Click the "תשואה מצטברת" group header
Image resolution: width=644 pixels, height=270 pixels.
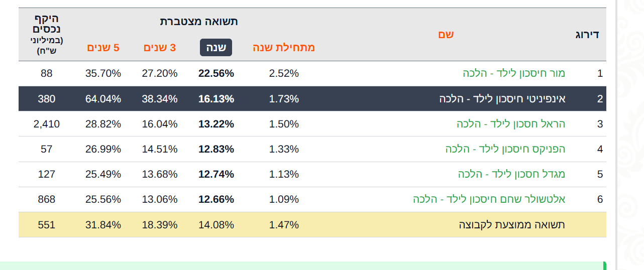tap(199, 21)
